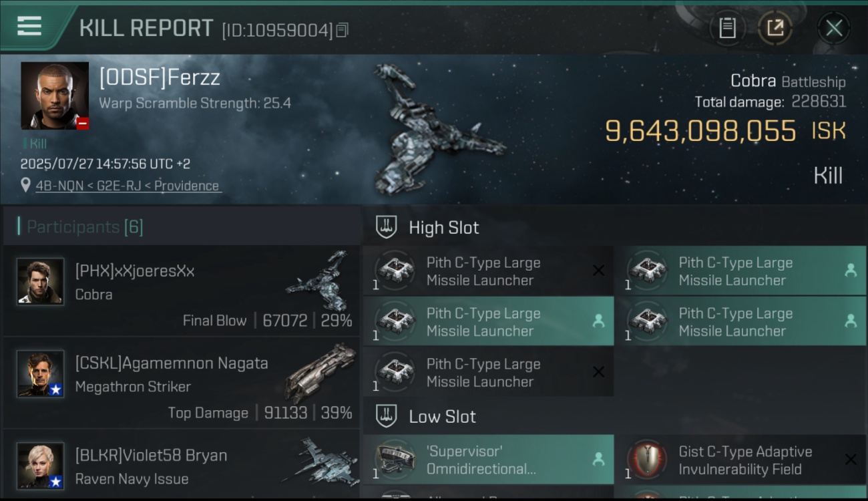The width and height of the screenshot is (868, 501).
Task: Open the hamburger menu icon
Action: (29, 26)
